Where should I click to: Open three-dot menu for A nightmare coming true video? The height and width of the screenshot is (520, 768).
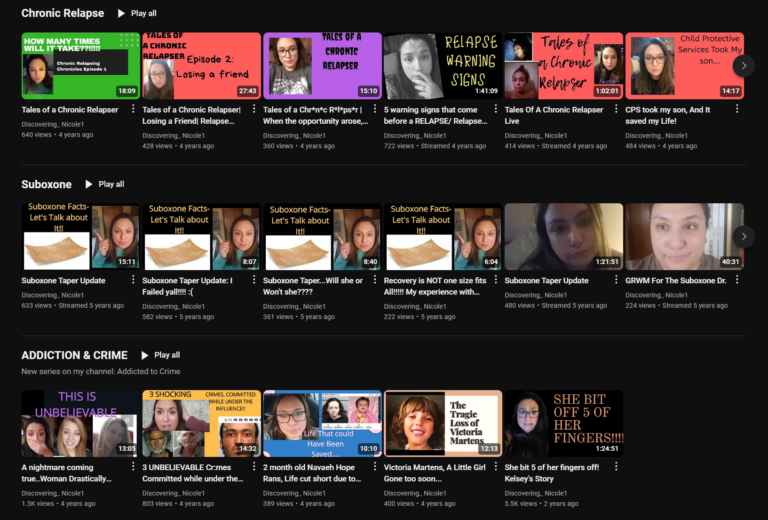(x=133, y=467)
